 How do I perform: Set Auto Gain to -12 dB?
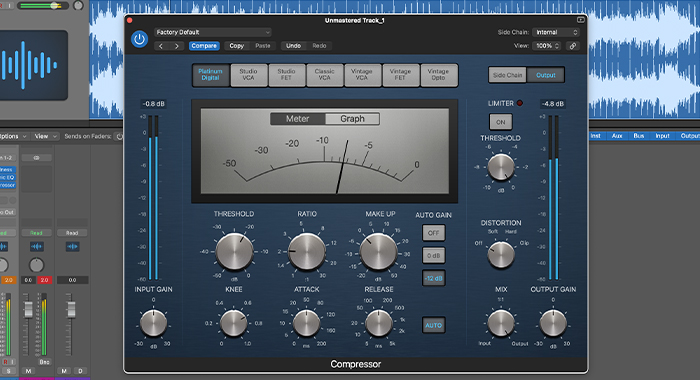coord(433,278)
